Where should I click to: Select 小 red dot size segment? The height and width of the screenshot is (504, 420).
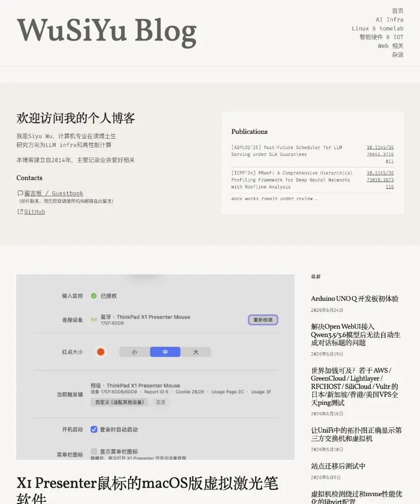coord(134,352)
